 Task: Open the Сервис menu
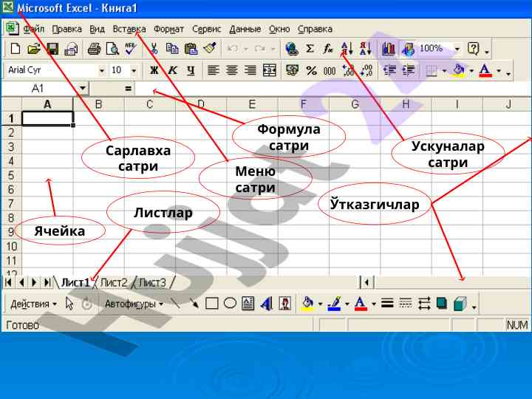206,29
